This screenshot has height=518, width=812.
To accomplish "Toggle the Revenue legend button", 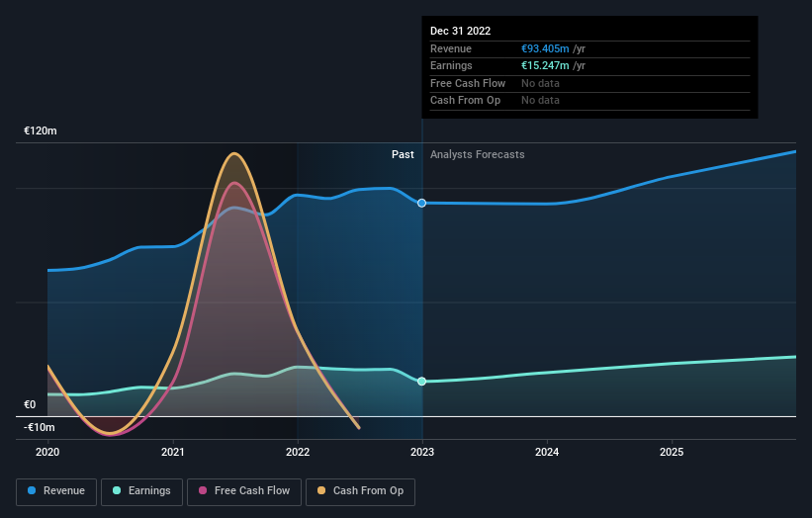I will pos(56,491).
